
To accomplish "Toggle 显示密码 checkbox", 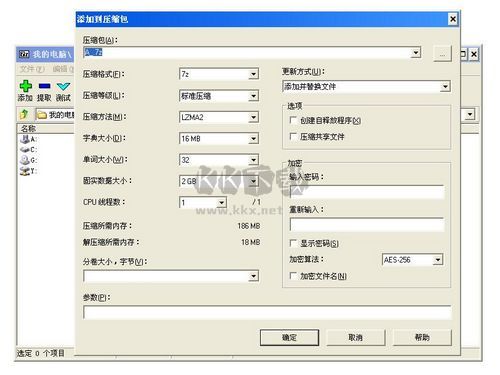I will click(x=293, y=243).
